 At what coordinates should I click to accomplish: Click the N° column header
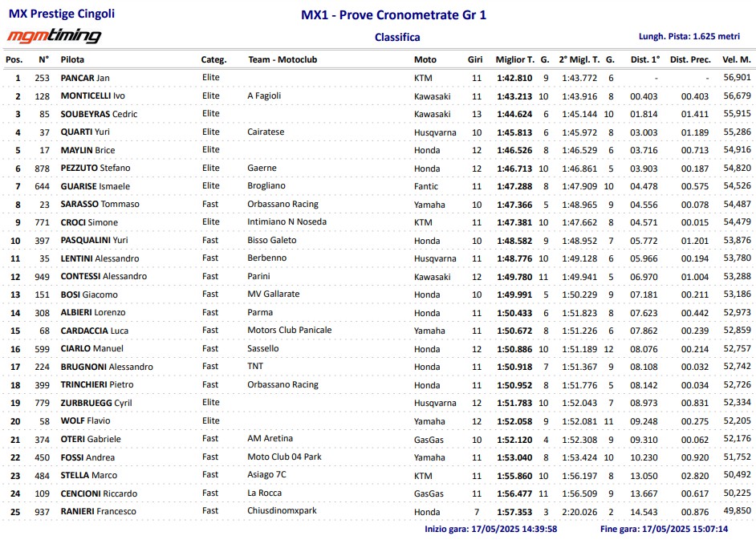pos(44,59)
